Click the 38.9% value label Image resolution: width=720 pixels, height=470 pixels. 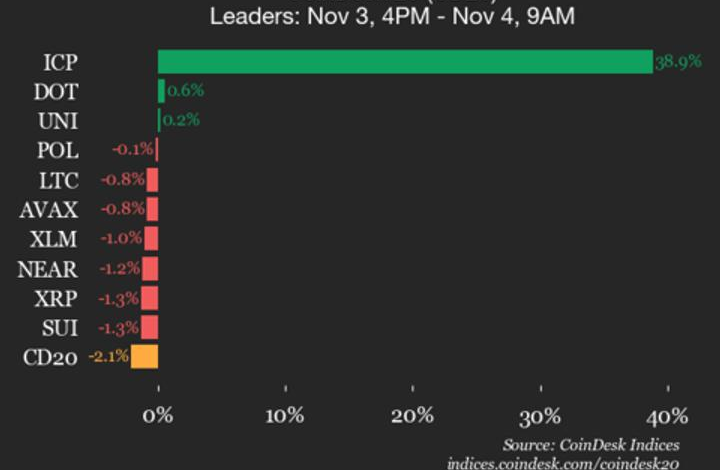(677, 62)
